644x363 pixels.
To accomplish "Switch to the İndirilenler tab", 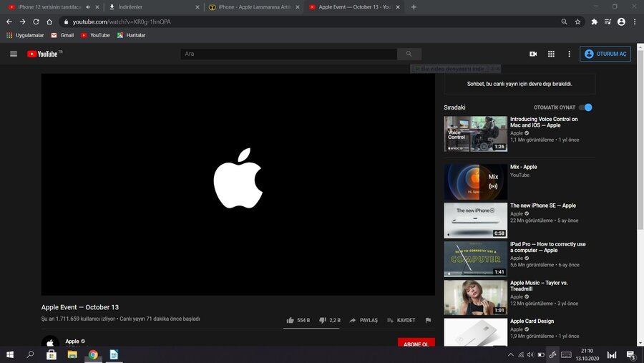I will 152,7.
